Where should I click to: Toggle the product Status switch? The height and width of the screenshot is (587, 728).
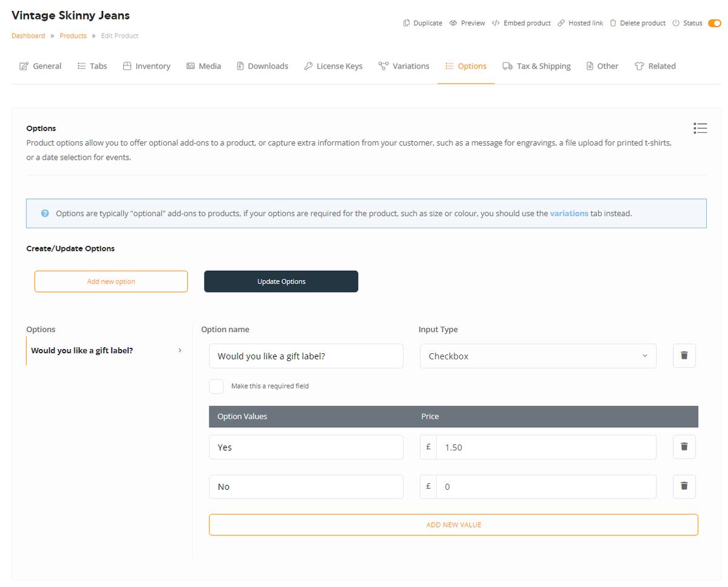coord(714,23)
